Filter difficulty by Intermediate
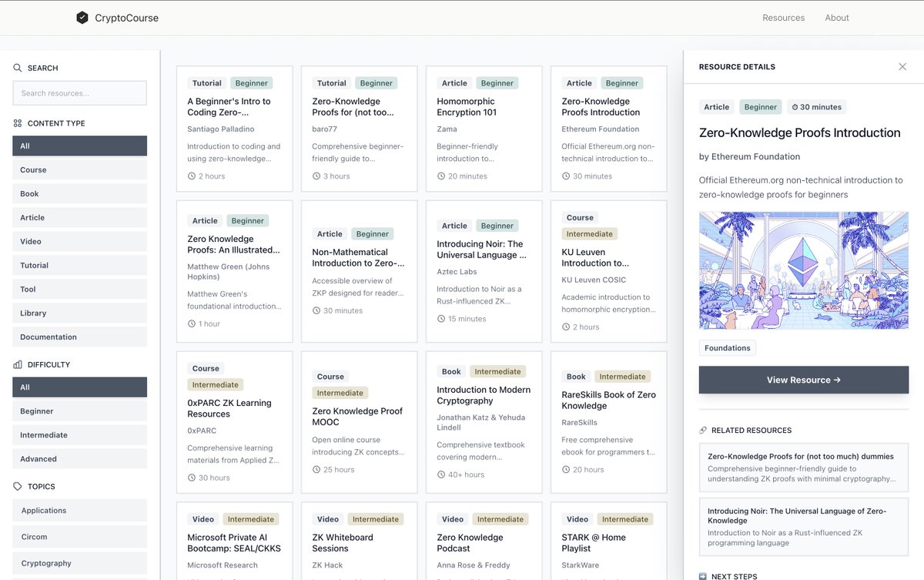Viewport: 924px width, 580px height. (80, 435)
